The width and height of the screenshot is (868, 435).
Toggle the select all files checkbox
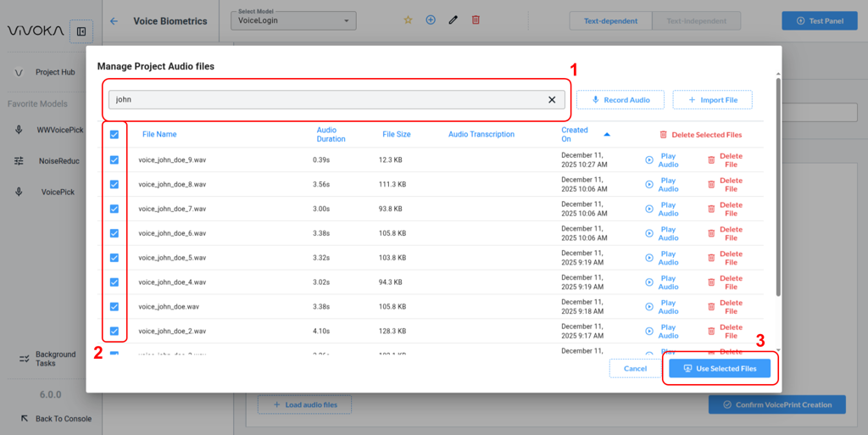point(114,134)
